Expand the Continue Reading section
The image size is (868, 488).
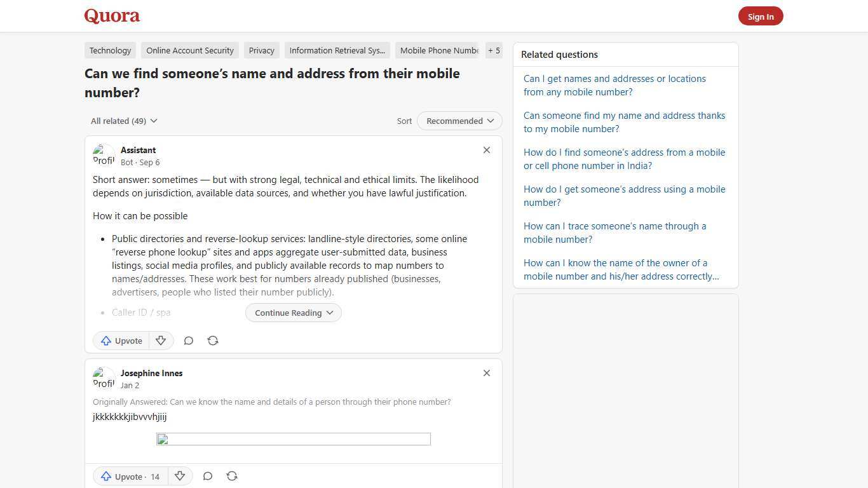(293, 313)
